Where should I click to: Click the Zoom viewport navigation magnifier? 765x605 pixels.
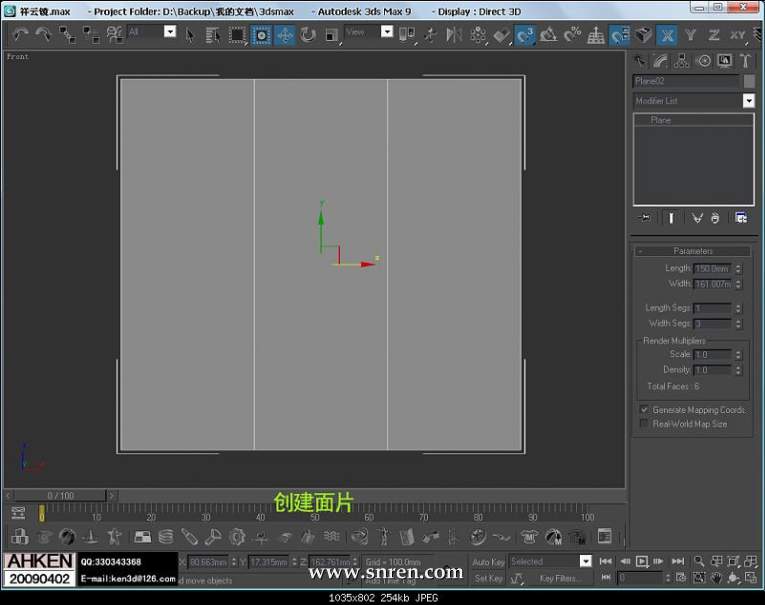[699, 561]
